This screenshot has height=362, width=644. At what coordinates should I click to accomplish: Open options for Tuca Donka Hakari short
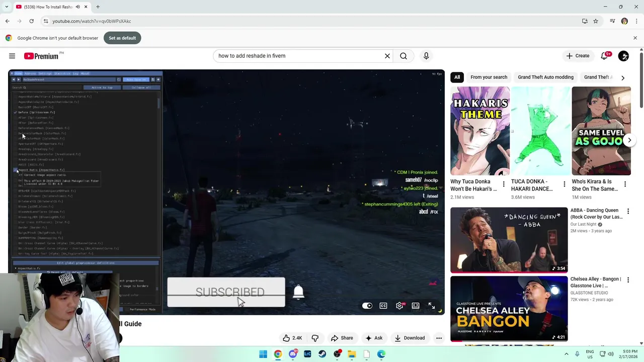tap(504, 185)
